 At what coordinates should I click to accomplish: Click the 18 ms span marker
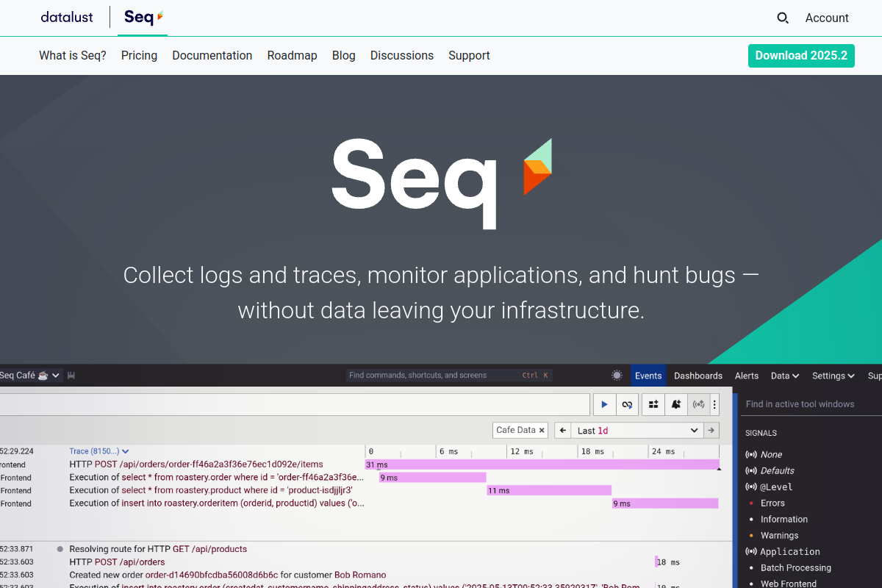(656, 562)
